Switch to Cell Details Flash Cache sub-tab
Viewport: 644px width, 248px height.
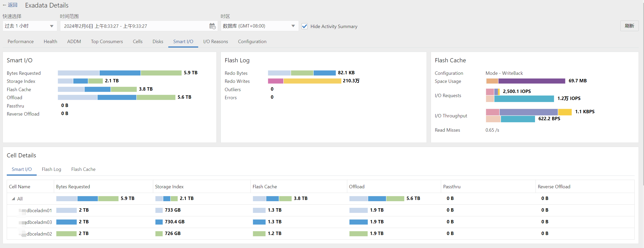[x=83, y=169]
